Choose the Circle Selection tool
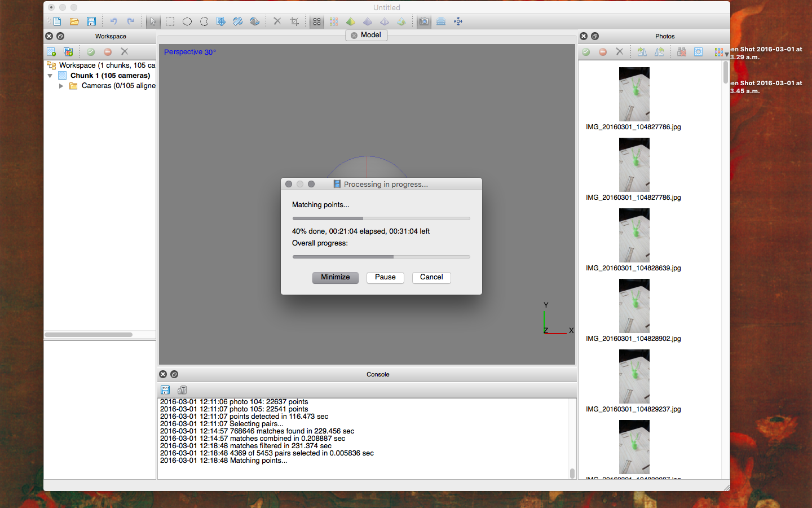Image resolution: width=812 pixels, height=508 pixels. 187,21
